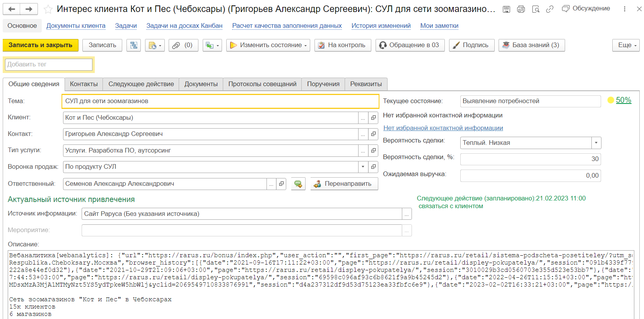Open the История изменений link

click(x=381, y=26)
